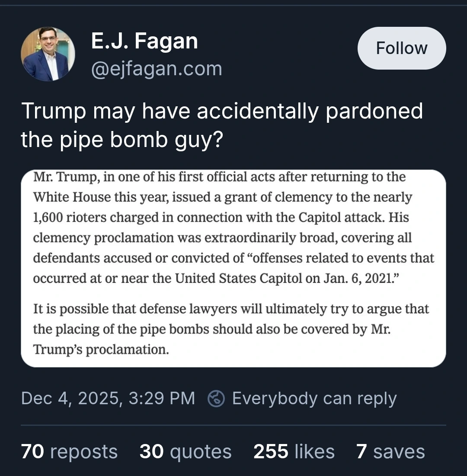This screenshot has width=467, height=476.
Task: Click the number 70 beside reposts
Action: coord(32,452)
